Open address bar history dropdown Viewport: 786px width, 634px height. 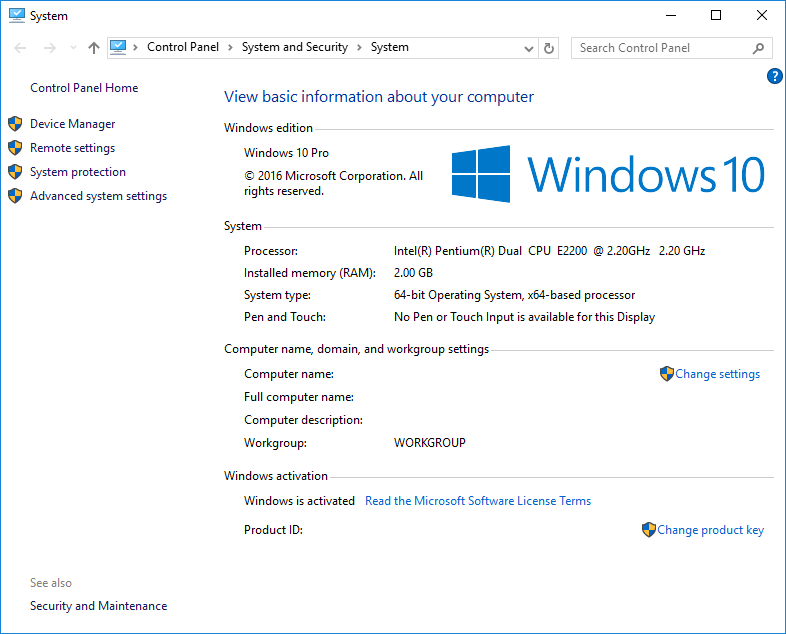pyautogui.click(x=528, y=49)
